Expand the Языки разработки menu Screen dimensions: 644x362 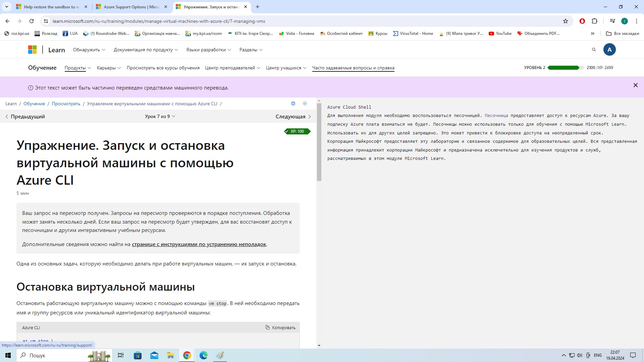pyautogui.click(x=209, y=50)
